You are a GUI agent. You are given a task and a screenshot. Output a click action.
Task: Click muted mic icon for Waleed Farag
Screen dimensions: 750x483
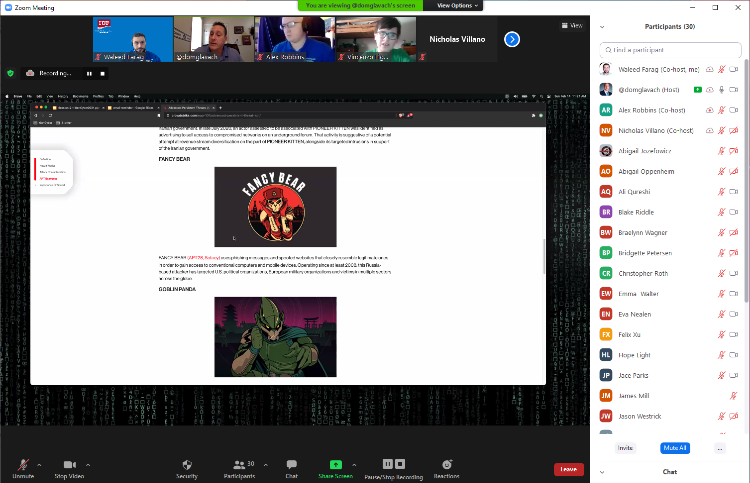(x=722, y=69)
